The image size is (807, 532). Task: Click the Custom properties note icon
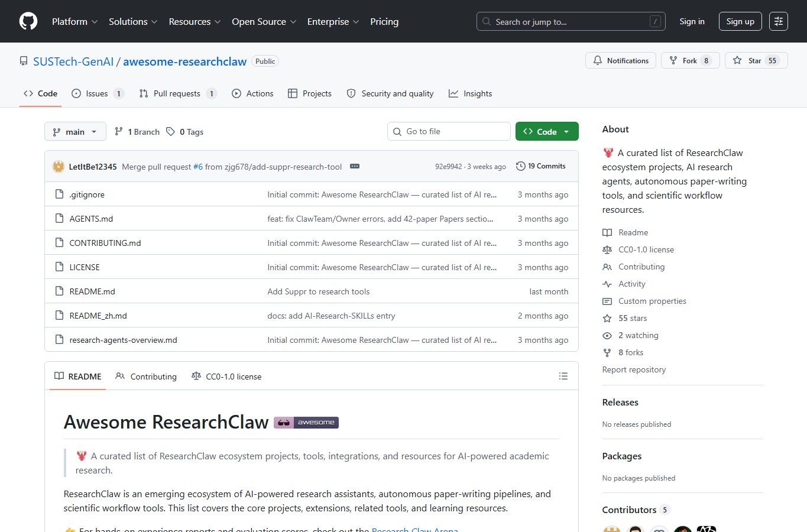click(607, 301)
